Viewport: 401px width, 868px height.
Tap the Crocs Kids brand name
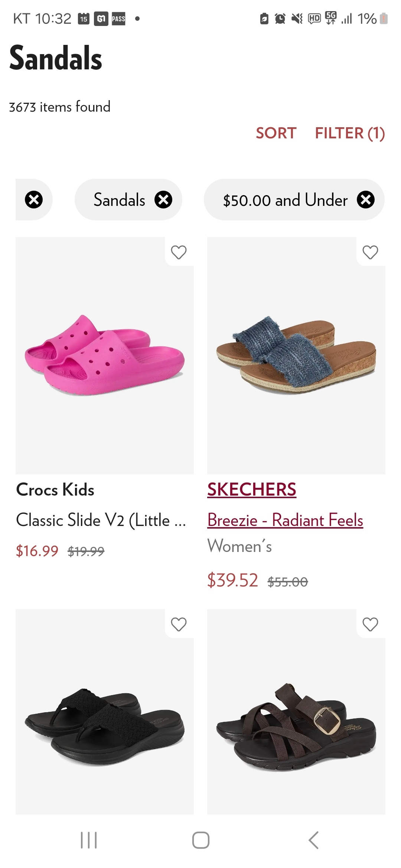pos(55,490)
